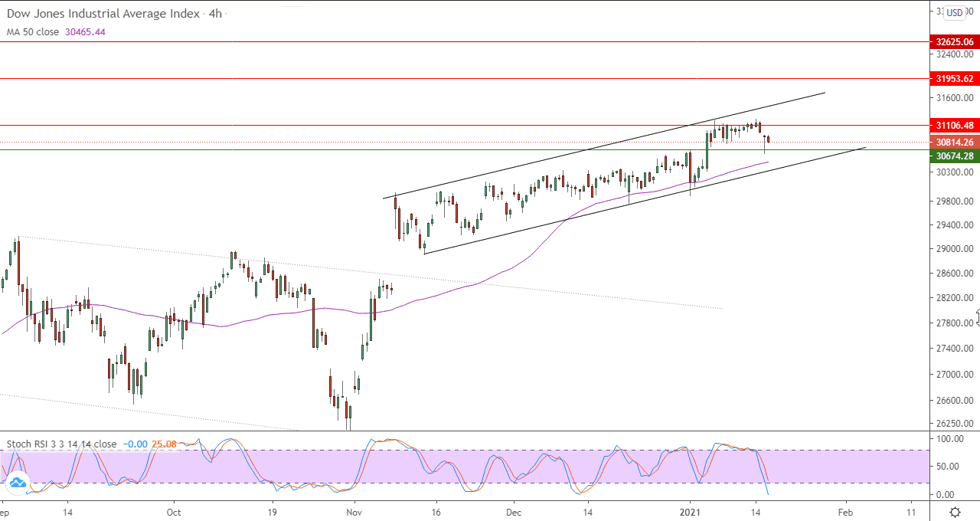Image resolution: width=980 pixels, height=521 pixels.
Task: Select the green 30674.28 price label
Action: click(x=954, y=156)
